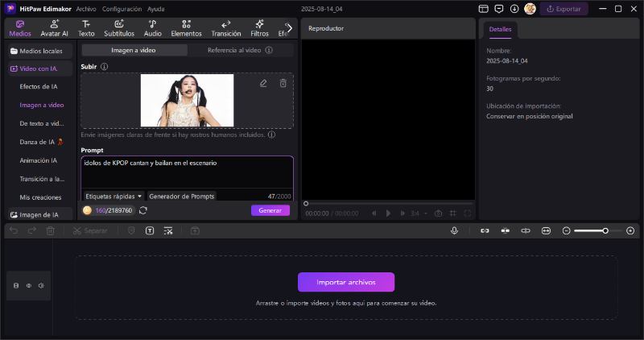The width and height of the screenshot is (644, 340).
Task: Open the downloads icon in title bar
Action: (514, 9)
